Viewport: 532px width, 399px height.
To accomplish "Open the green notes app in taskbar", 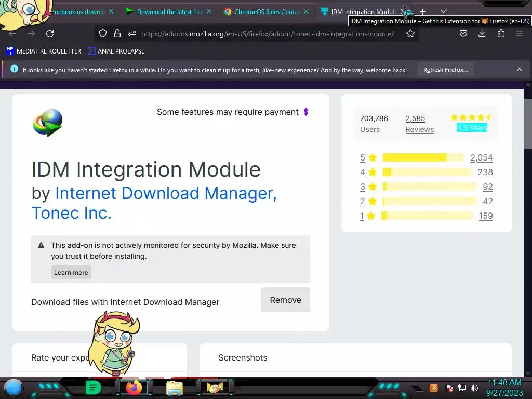I will point(94,388).
